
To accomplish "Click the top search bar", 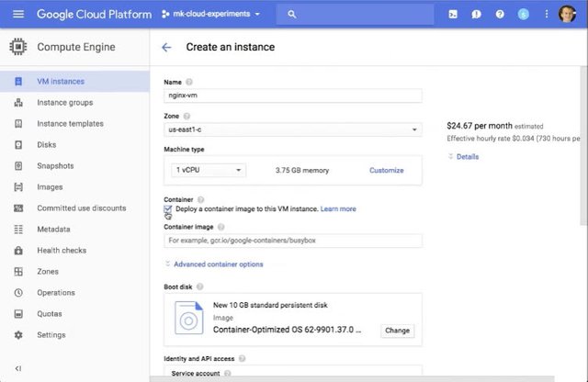I will point(355,15).
